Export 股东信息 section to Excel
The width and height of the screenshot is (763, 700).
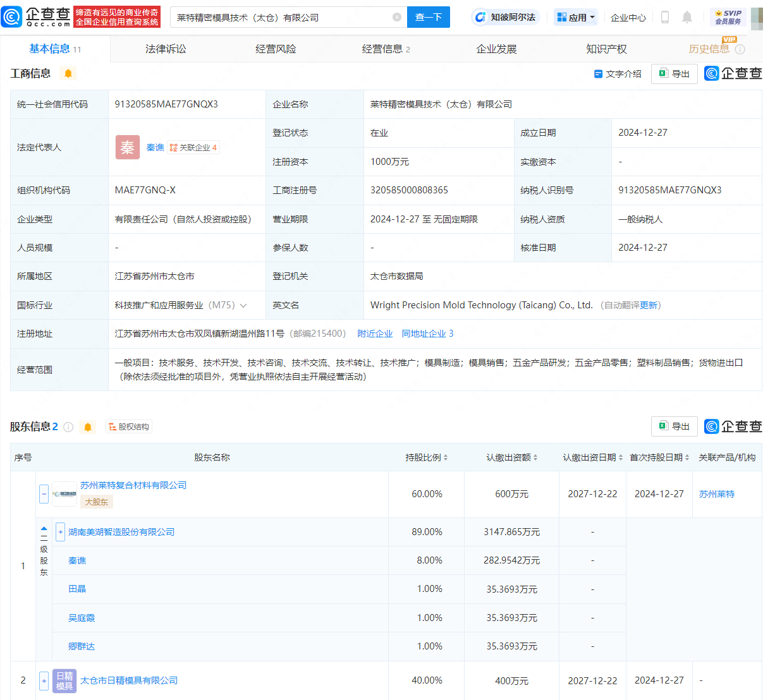click(674, 426)
